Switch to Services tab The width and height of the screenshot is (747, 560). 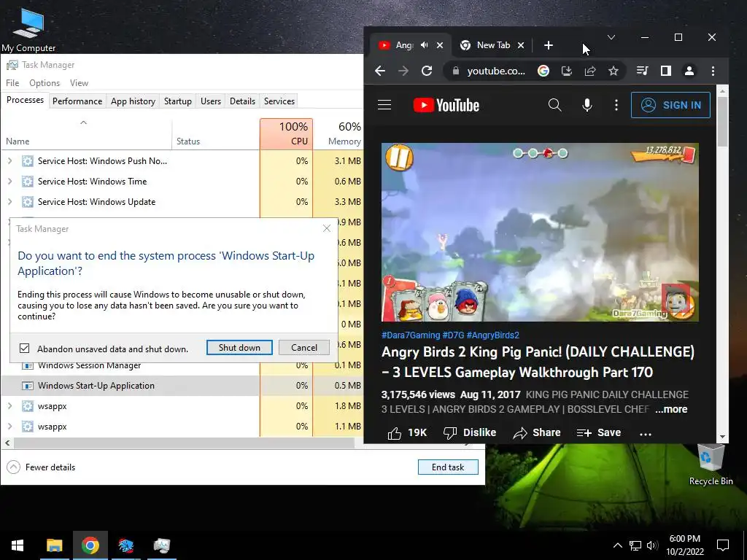pos(279,101)
